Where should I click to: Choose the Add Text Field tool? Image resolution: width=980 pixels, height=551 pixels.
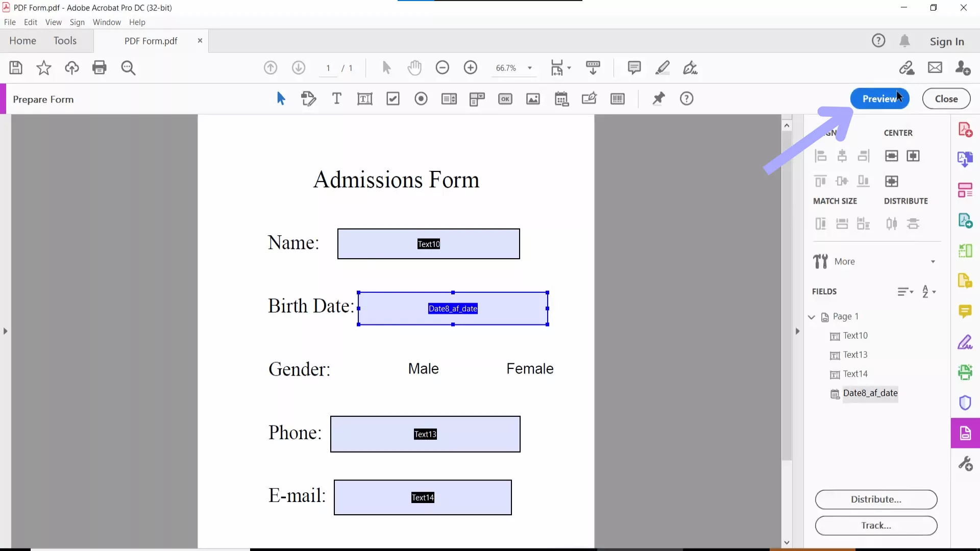pos(364,99)
